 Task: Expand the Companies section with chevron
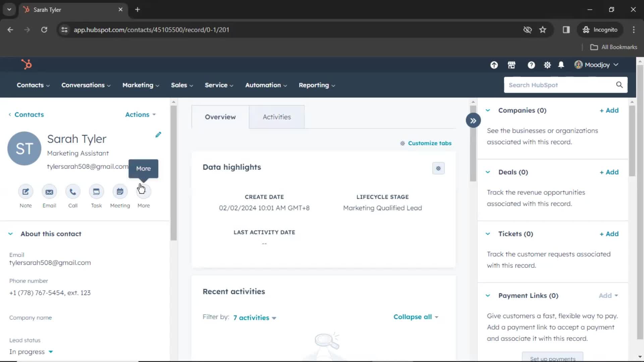tap(488, 110)
